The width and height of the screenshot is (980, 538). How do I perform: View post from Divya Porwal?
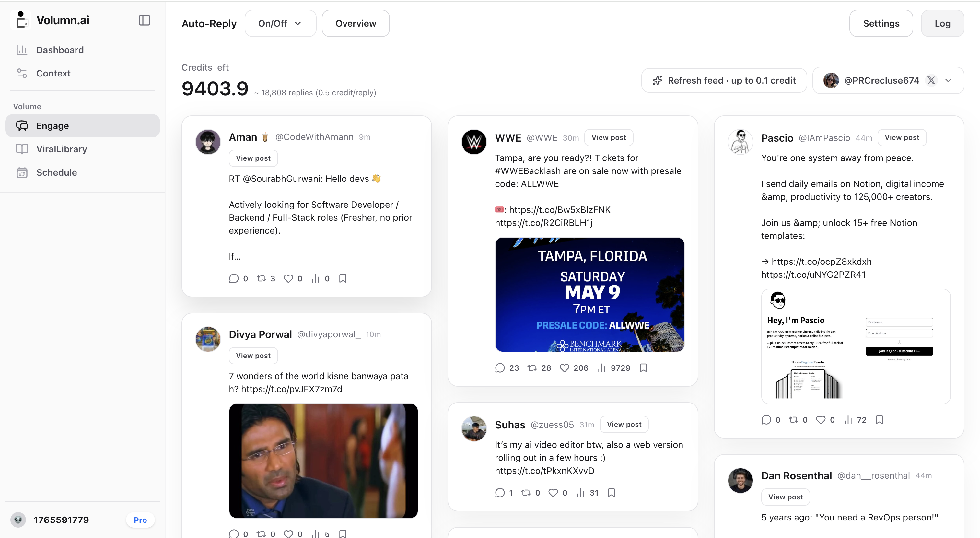tap(253, 355)
